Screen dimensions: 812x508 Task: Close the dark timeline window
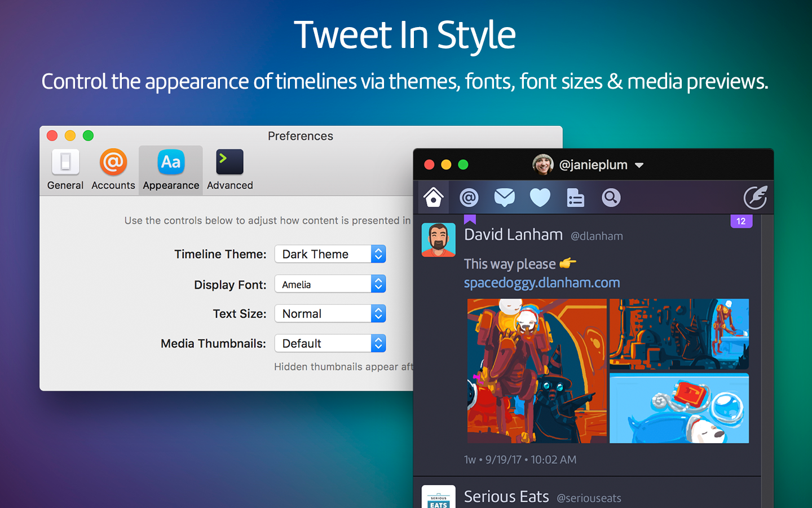[x=429, y=165]
